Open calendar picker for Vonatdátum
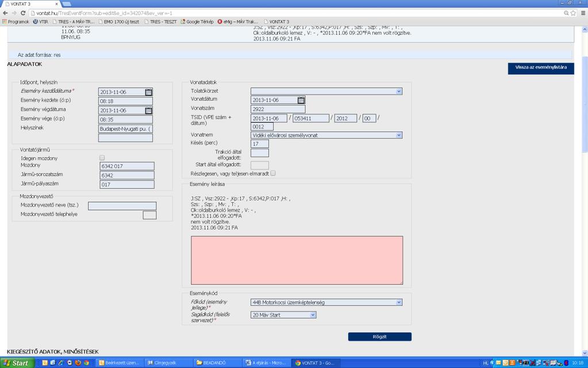The height and width of the screenshot is (368, 588). [x=301, y=100]
